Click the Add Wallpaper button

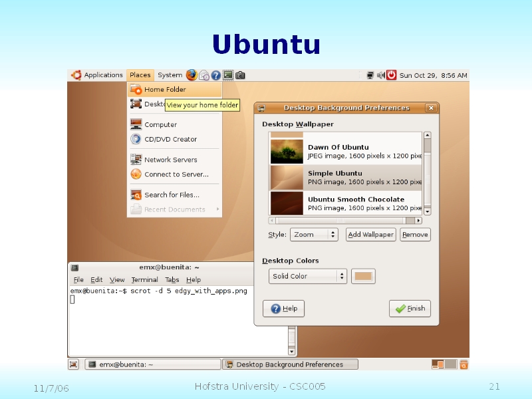click(x=370, y=235)
